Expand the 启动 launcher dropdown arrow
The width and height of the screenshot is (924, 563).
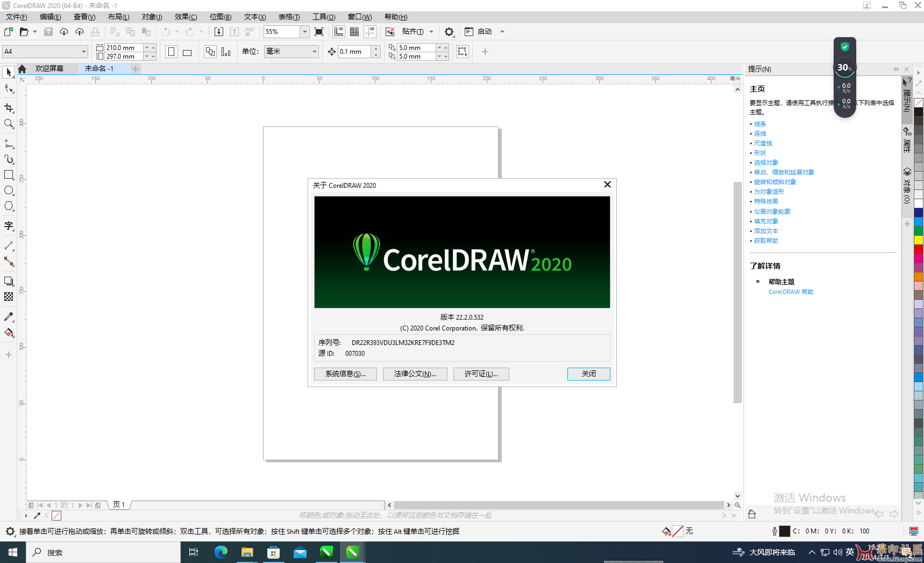502,32
